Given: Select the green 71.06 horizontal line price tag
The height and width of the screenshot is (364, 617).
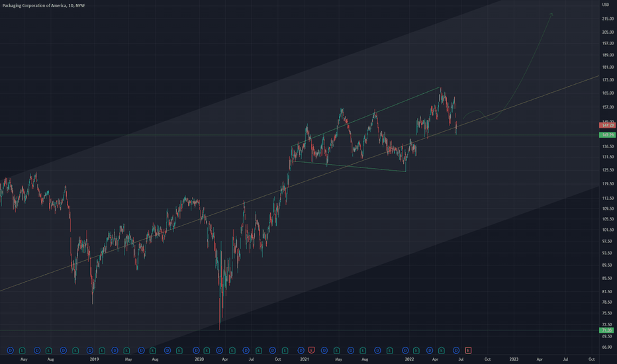Looking at the screenshot, I should 606,330.
